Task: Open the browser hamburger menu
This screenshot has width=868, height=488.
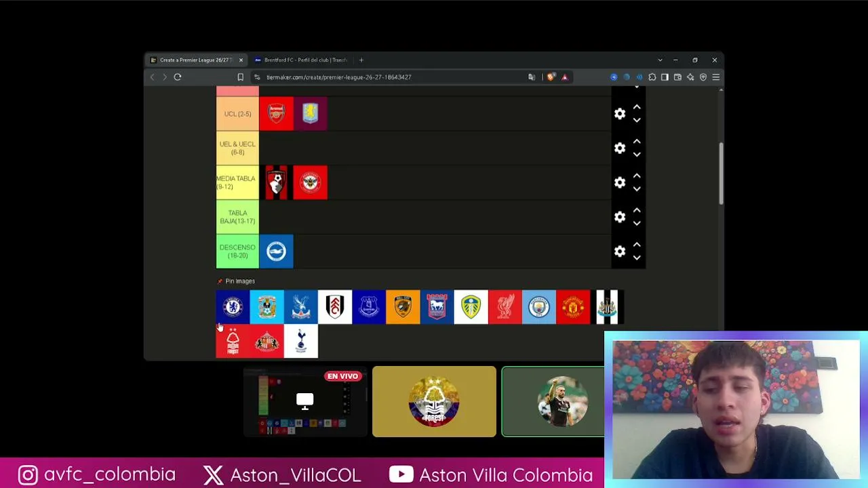Action: coord(715,77)
